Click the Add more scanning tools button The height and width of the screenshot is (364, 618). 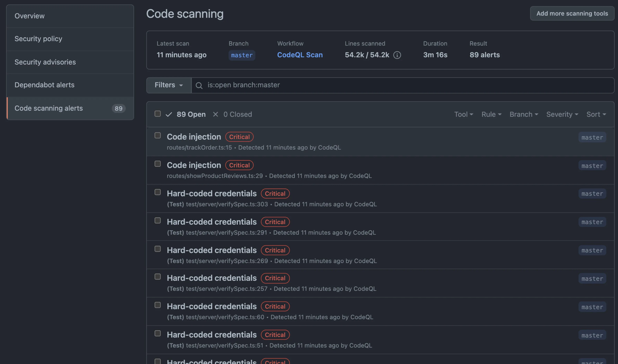(x=572, y=14)
